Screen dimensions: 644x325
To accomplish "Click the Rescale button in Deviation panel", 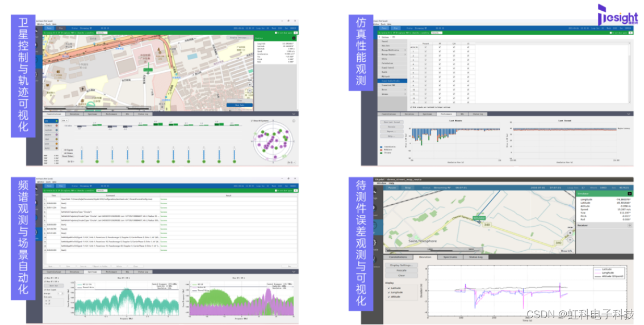I will point(402,271).
